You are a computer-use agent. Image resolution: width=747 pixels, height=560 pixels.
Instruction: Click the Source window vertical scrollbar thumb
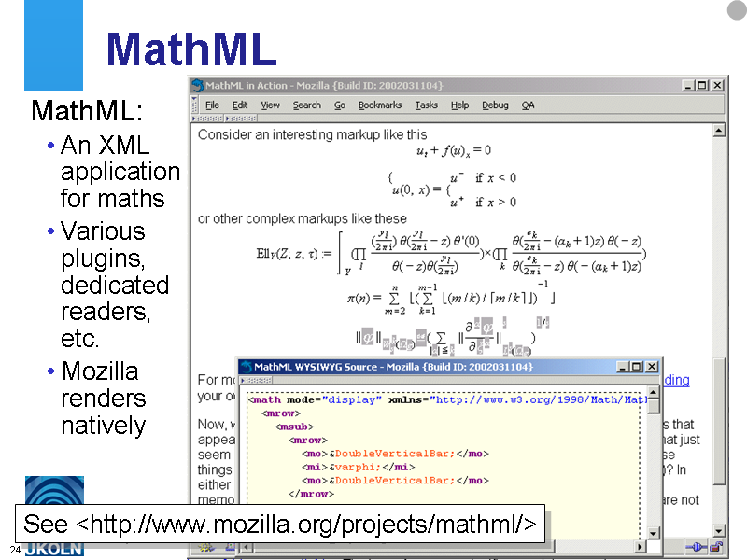pyautogui.click(x=654, y=406)
